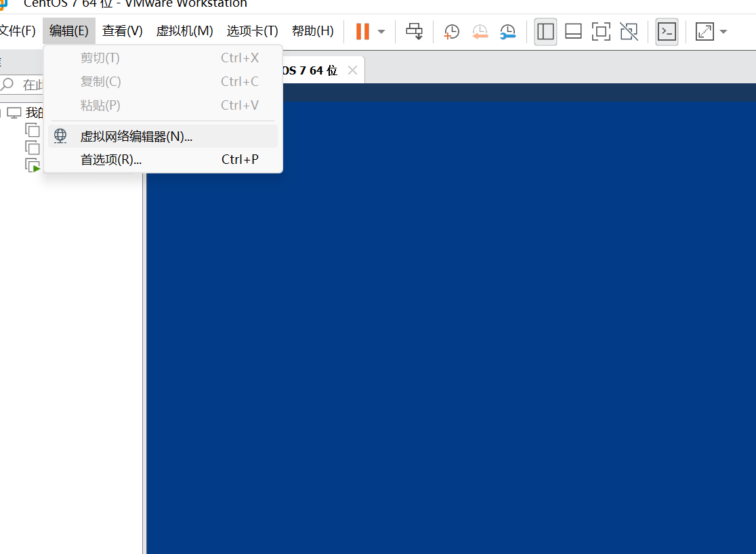Image resolution: width=756 pixels, height=554 pixels.
Task: Toggle the library sidebar visibility
Action: pos(545,31)
